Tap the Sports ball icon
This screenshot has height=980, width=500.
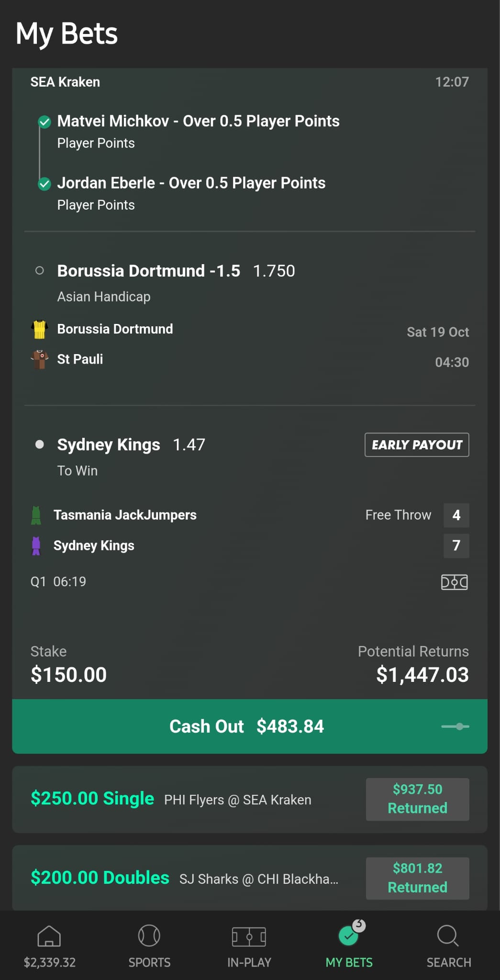tap(149, 935)
